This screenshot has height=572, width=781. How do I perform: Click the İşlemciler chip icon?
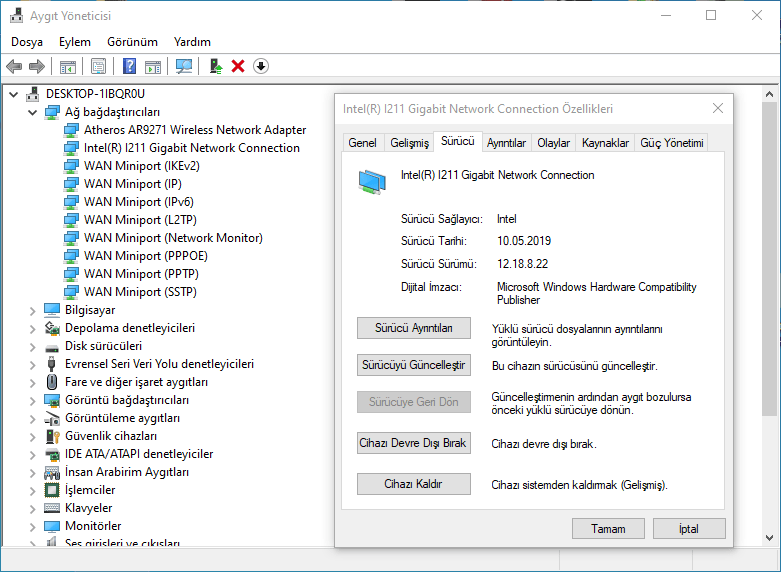click(x=52, y=490)
